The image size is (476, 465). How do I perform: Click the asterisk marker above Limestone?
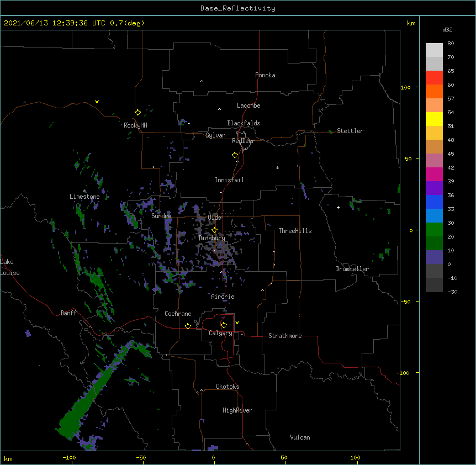[x=85, y=191]
